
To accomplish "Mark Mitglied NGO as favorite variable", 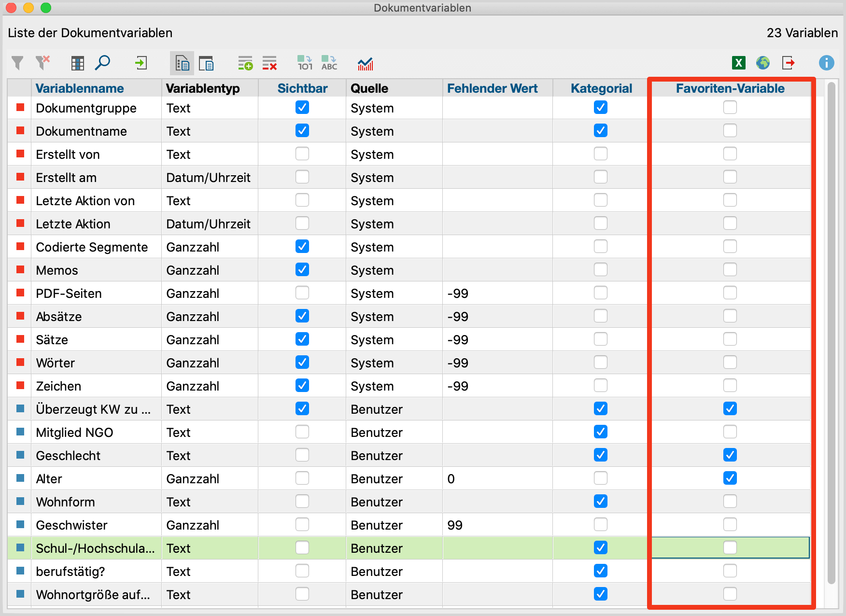I will tap(730, 432).
